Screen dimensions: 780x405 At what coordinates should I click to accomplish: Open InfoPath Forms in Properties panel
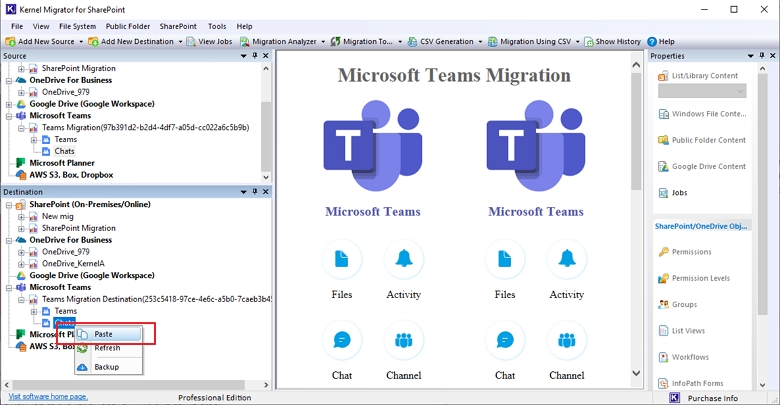pyautogui.click(x=691, y=384)
